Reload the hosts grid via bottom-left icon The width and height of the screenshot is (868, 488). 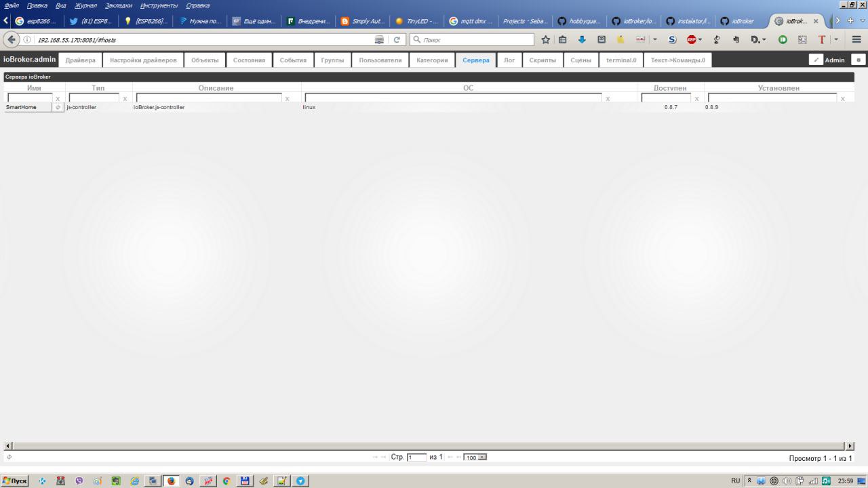click(x=9, y=457)
